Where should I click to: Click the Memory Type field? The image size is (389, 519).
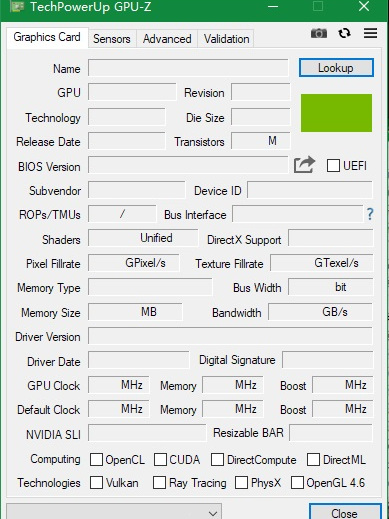pos(150,287)
